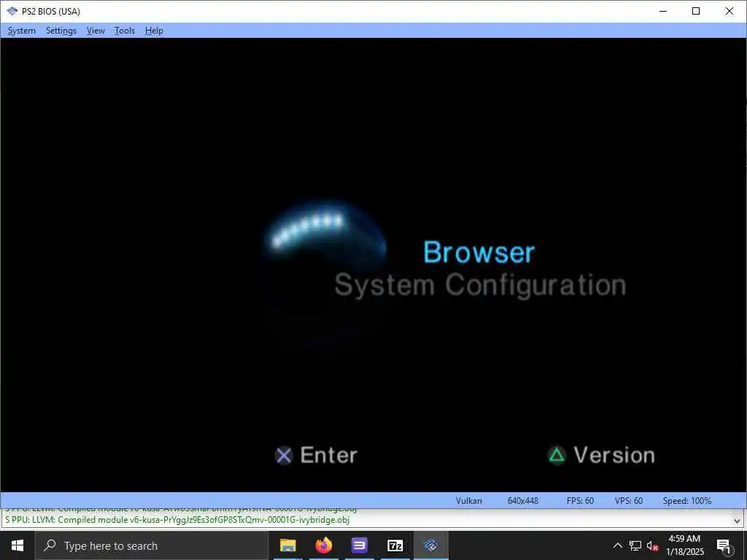This screenshot has width=747, height=560.
Task: Click the PS2 BIOS title bar app icon
Action: [12, 11]
